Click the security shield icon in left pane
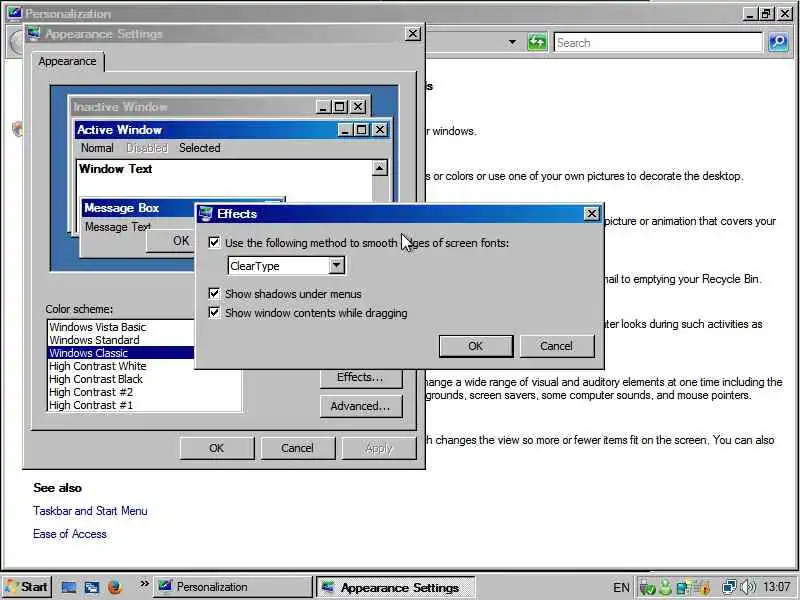Screen dimensions: 800x600 pyautogui.click(x=18, y=129)
